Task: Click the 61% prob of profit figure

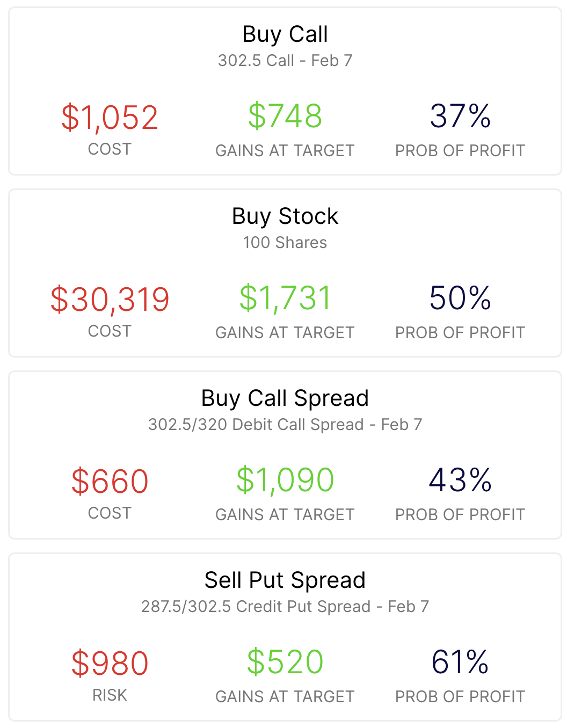Action: pyautogui.click(x=460, y=662)
